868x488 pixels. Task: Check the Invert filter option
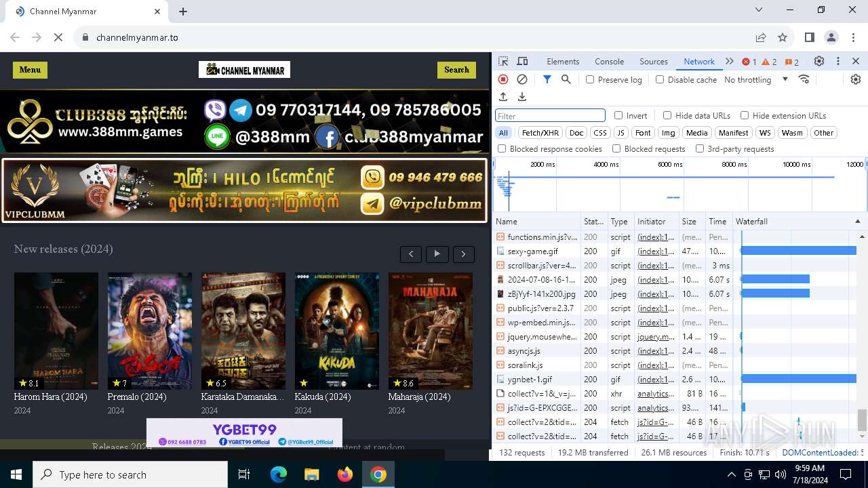click(618, 115)
